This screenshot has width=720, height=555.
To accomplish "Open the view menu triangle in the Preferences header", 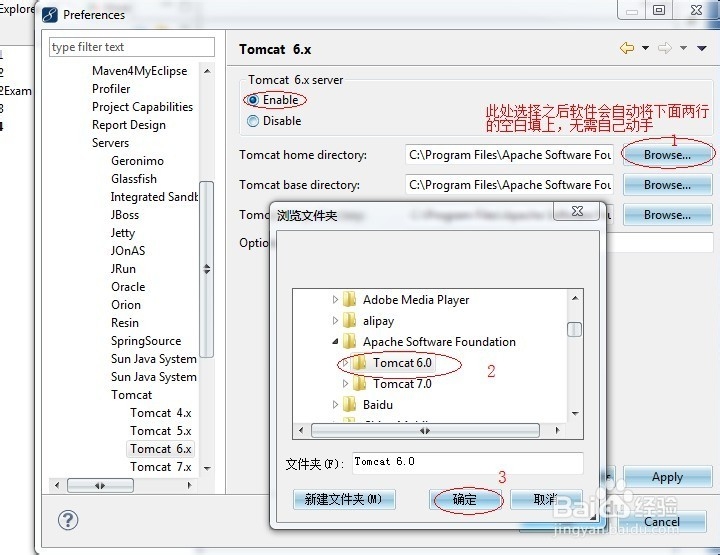I will (702, 48).
